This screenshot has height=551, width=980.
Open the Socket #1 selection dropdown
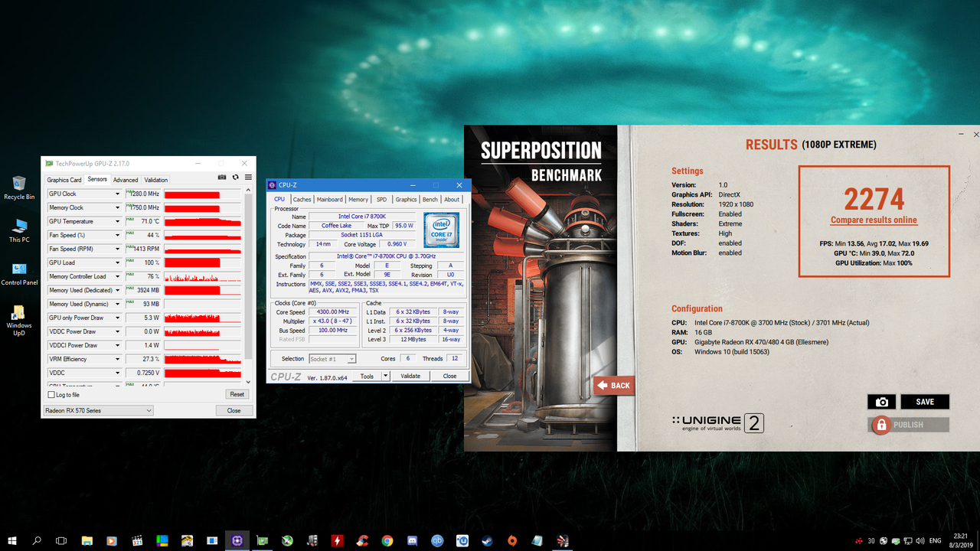pos(332,359)
